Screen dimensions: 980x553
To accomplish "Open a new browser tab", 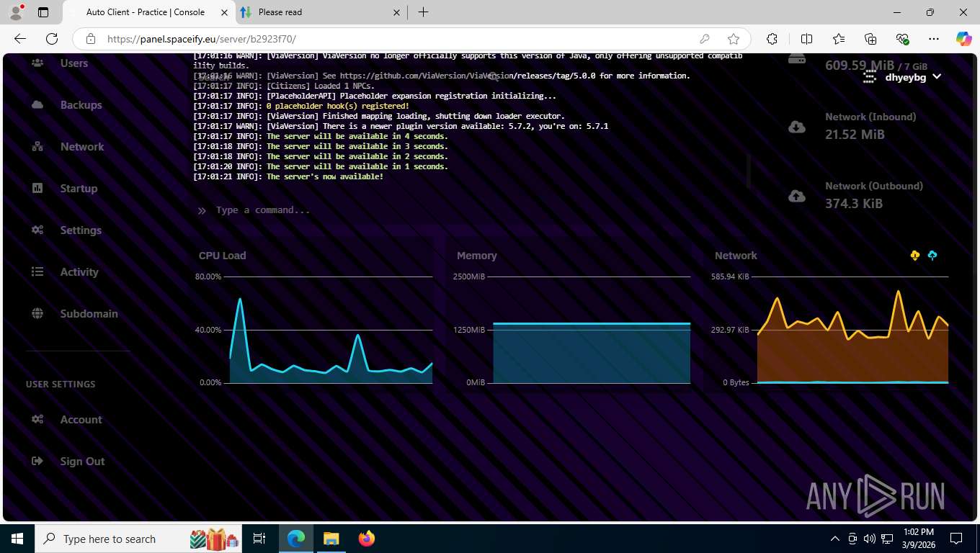I will [x=424, y=12].
